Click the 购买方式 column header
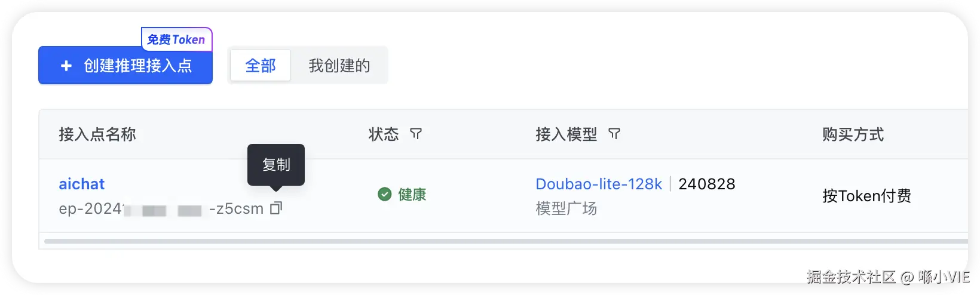 852,134
